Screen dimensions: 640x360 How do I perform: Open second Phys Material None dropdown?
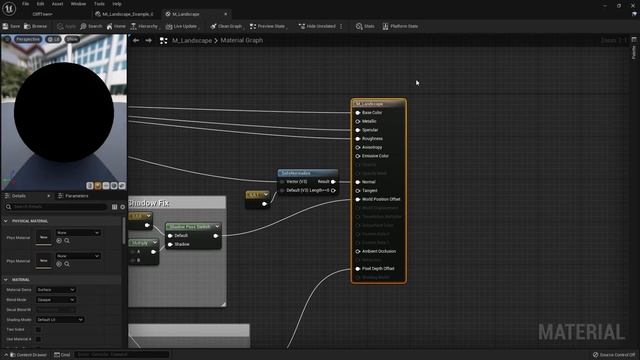click(78, 256)
